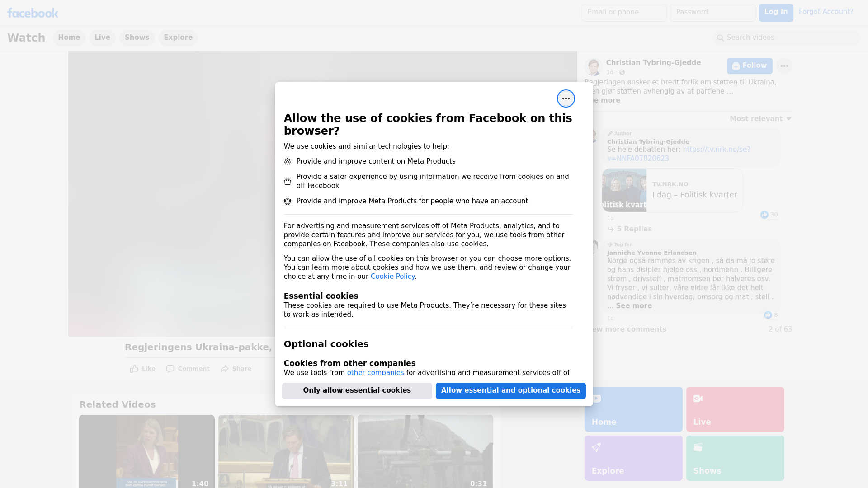
Task: Click the video title 'Regjeringens Ukraina-pakke'
Action: 198,347
